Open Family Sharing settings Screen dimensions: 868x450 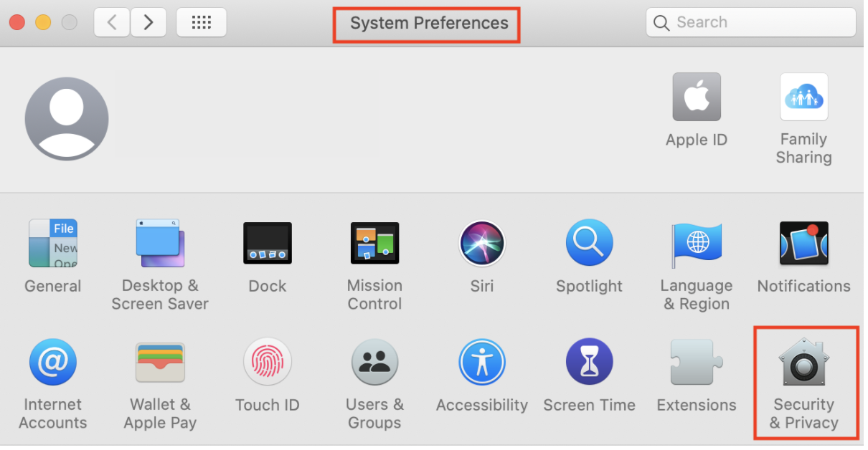(x=803, y=97)
